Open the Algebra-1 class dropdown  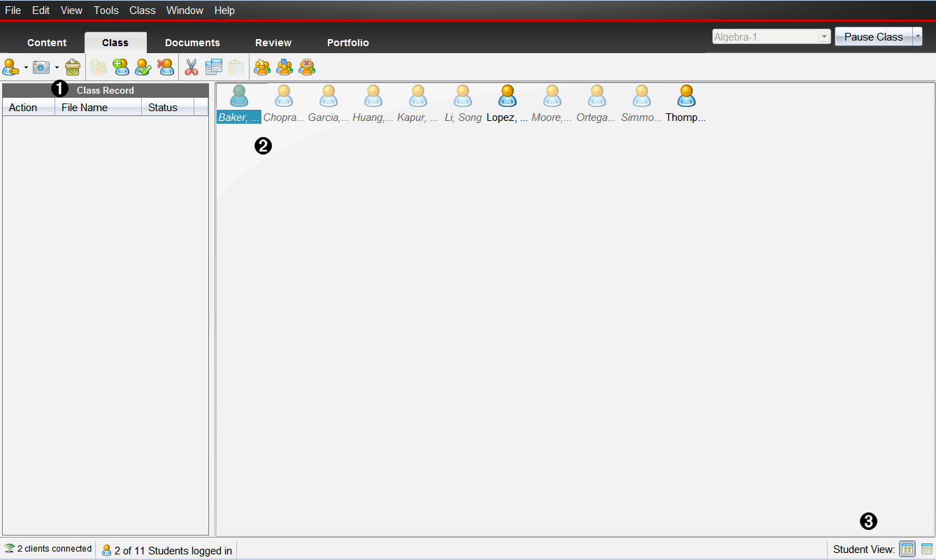824,37
